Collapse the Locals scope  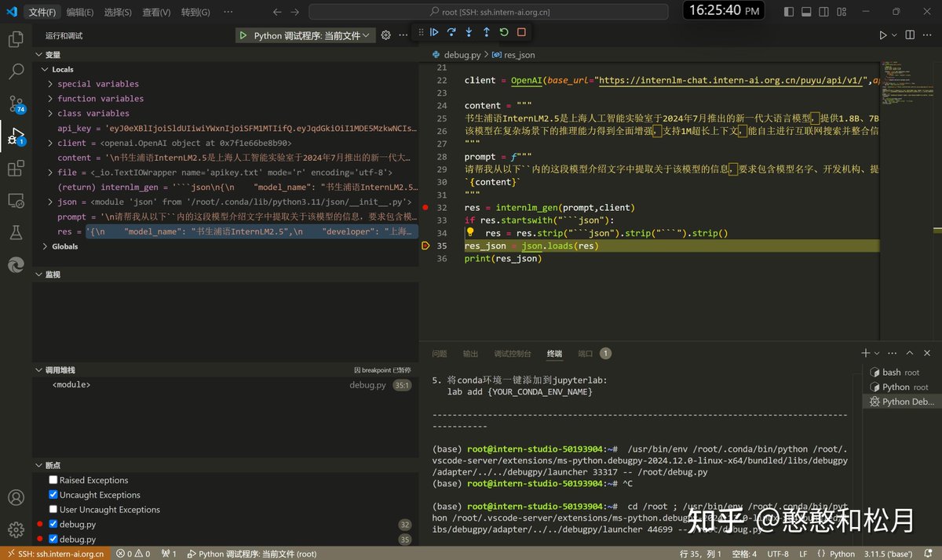pos(46,70)
